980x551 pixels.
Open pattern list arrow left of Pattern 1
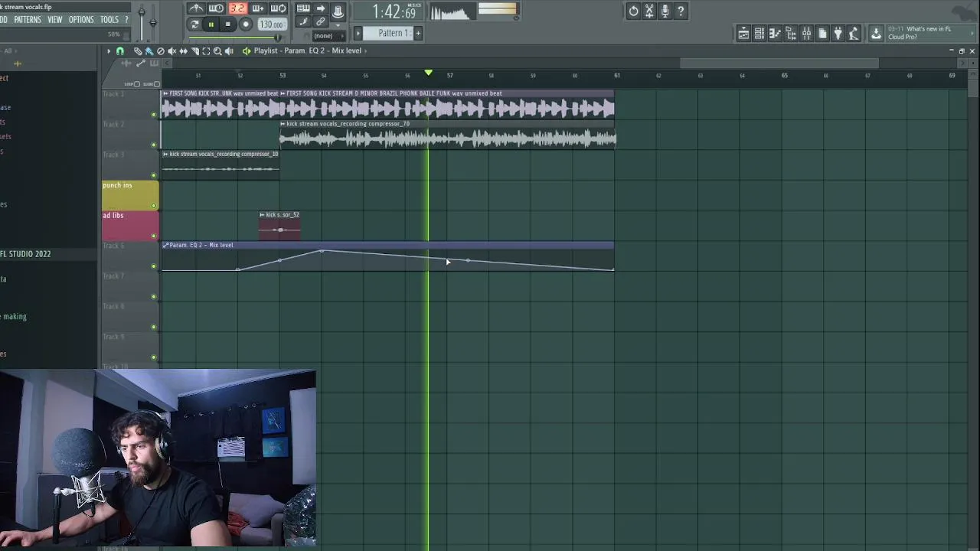[358, 33]
